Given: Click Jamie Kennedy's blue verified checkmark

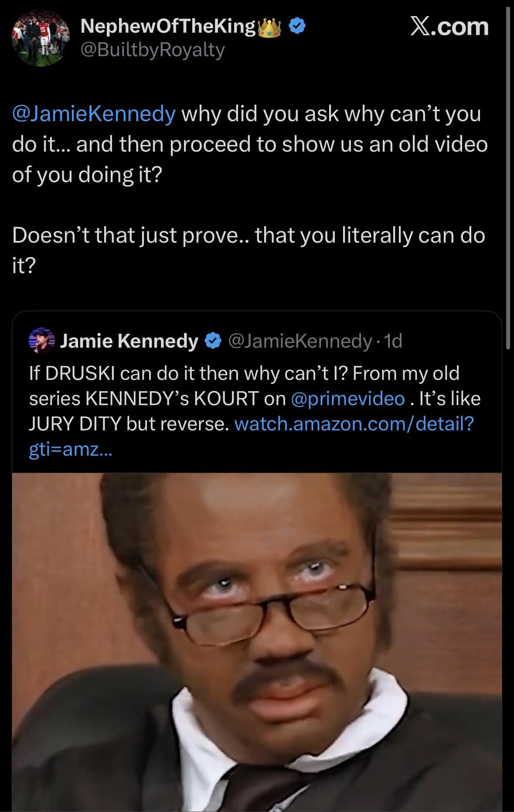Looking at the screenshot, I should (212, 341).
